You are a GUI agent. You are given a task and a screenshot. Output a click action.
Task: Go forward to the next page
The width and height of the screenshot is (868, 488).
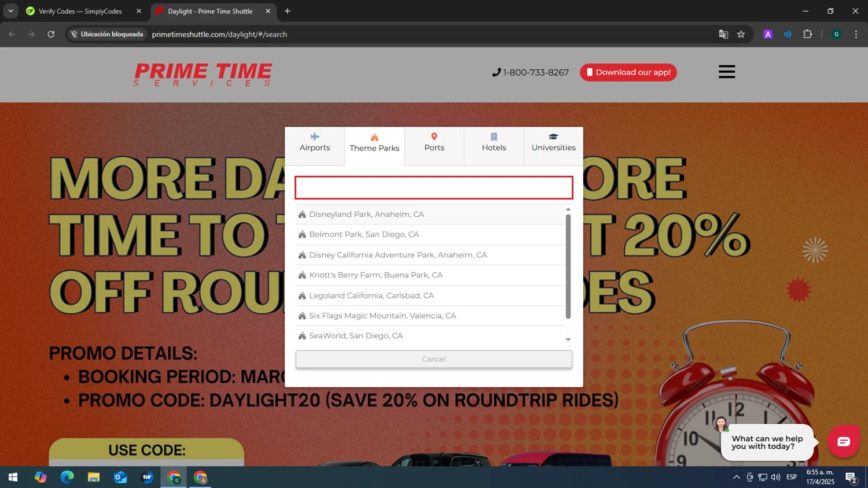31,34
